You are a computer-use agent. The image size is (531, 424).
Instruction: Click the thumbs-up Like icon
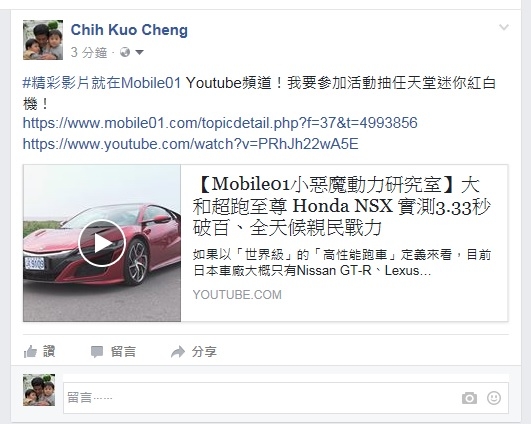tap(30, 352)
